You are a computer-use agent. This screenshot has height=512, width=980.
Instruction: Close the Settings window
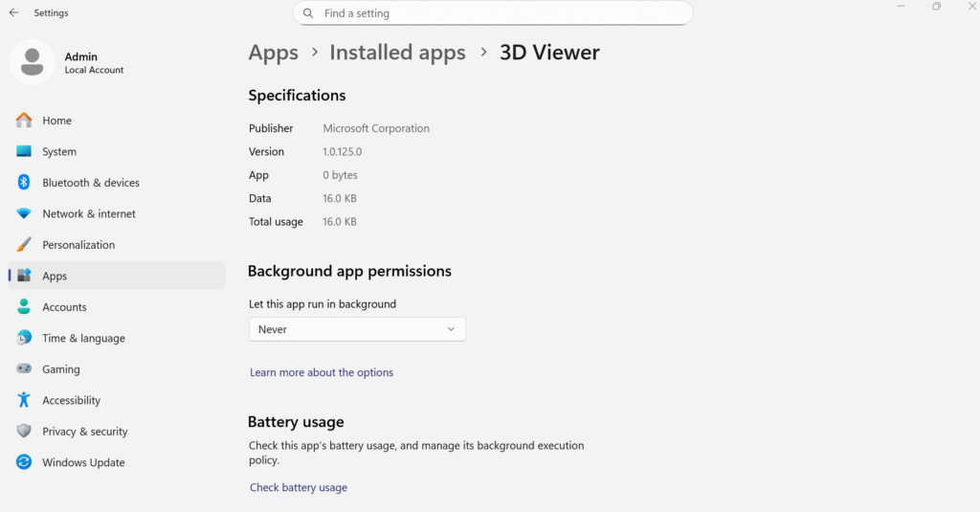[x=972, y=7]
